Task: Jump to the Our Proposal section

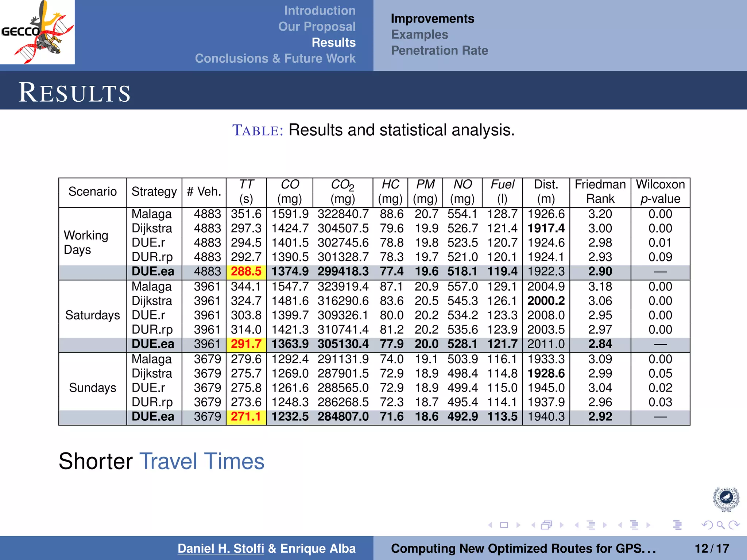Action: click(x=317, y=27)
